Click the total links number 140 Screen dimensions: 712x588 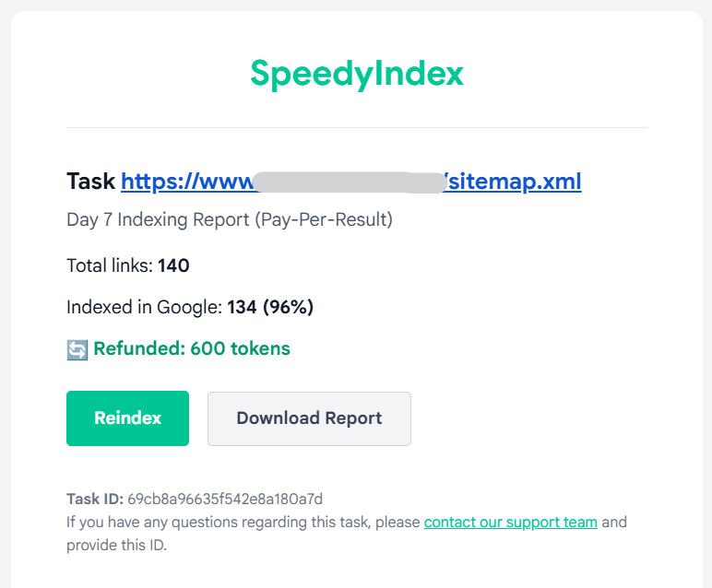pyautogui.click(x=173, y=266)
